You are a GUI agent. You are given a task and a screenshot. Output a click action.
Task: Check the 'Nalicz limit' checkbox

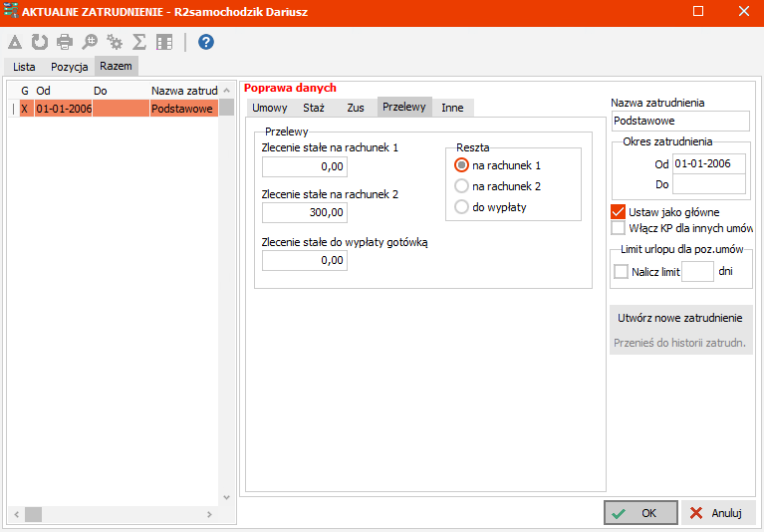point(621,271)
